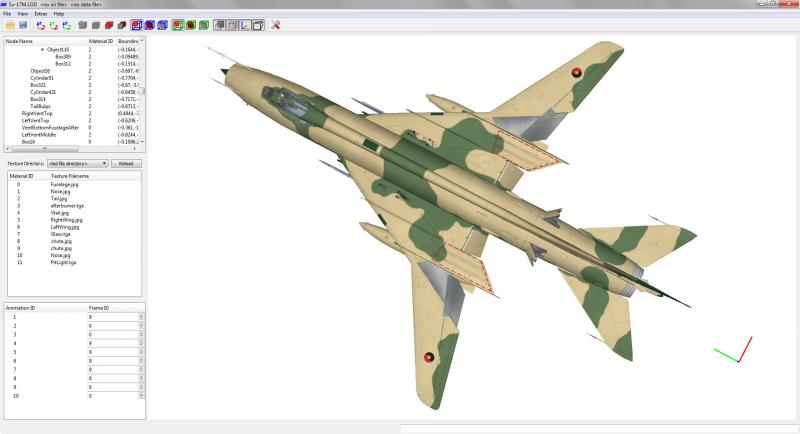Open the Extras menu
This screenshot has height=434, width=800.
click(41, 14)
